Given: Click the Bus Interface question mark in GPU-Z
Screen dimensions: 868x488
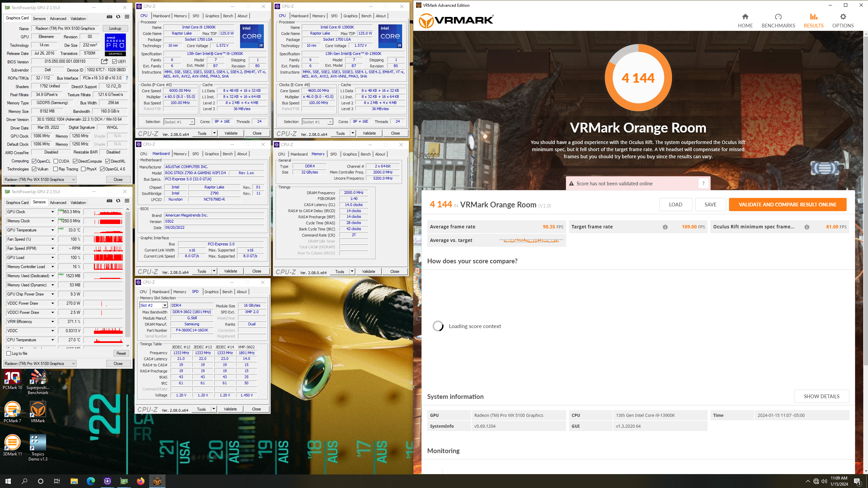Looking at the screenshot, I should point(127,78).
